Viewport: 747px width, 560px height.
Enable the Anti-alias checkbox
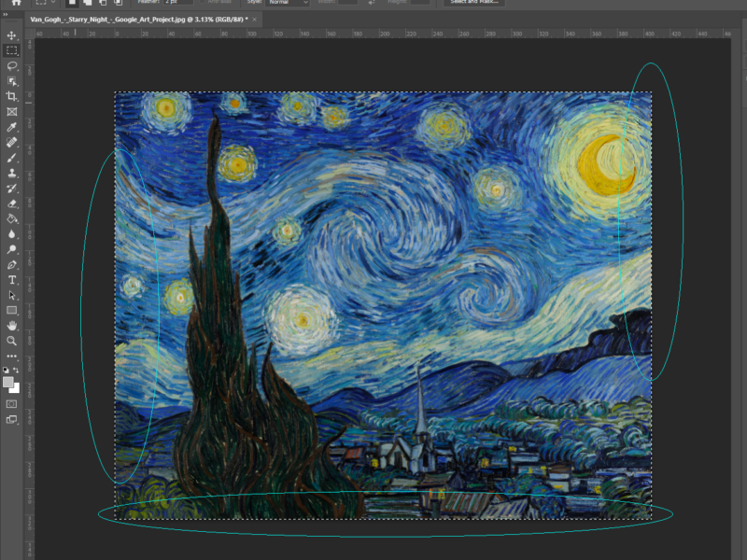(201, 3)
